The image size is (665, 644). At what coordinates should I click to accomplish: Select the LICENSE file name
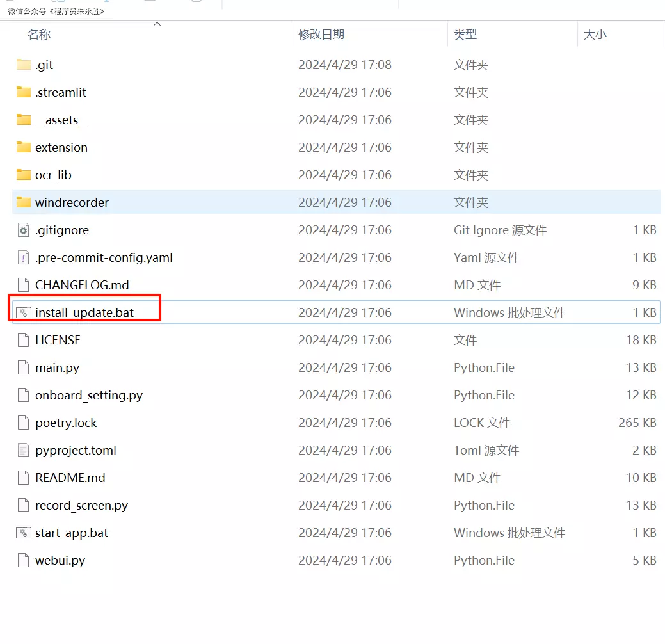click(x=58, y=340)
